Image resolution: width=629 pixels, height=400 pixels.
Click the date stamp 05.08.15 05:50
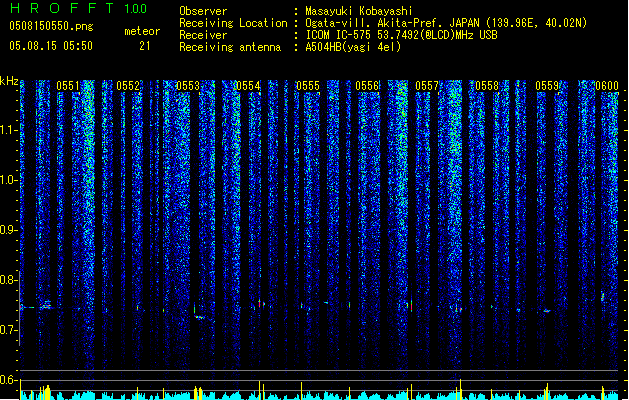(x=51, y=46)
